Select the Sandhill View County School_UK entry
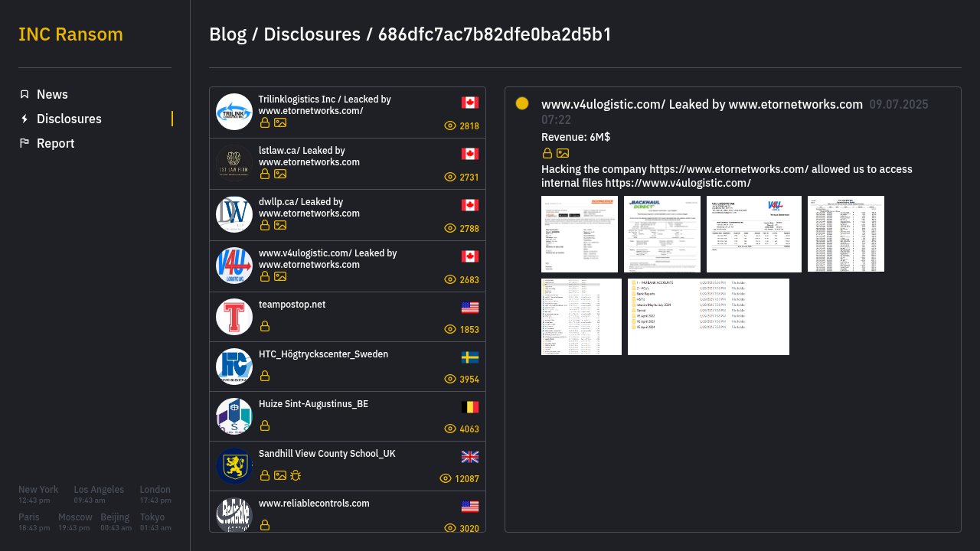Screen dimensions: 980x551 pyautogui.click(x=348, y=466)
